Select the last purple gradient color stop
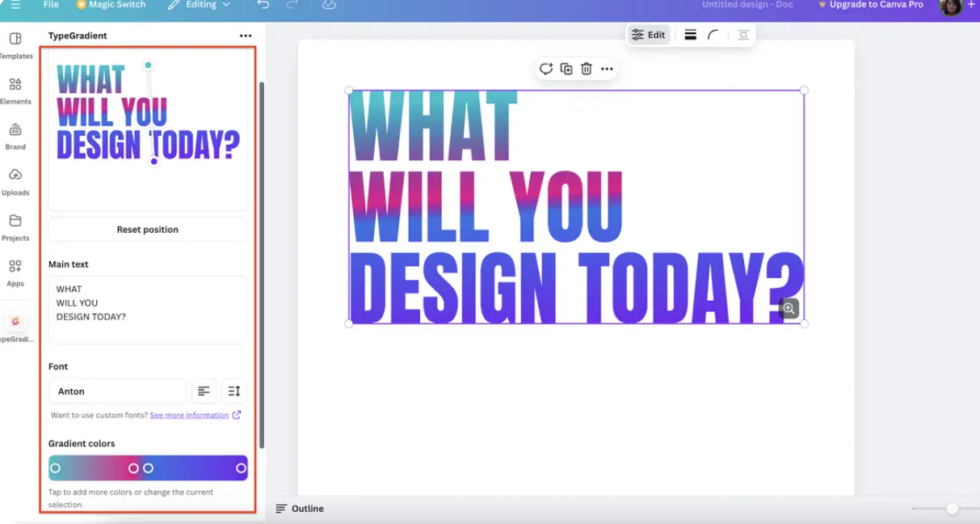This screenshot has height=524, width=980. click(x=241, y=468)
